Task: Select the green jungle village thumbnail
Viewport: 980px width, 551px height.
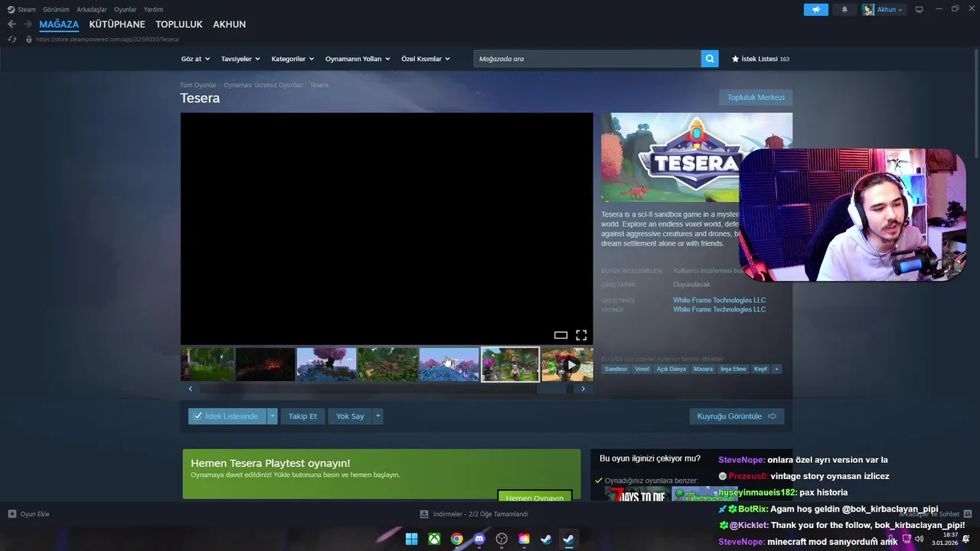Action: (387, 364)
